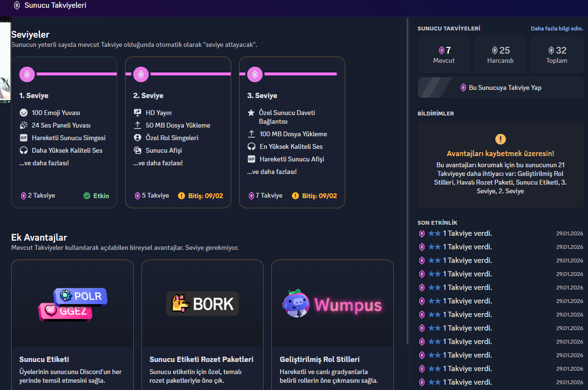Image resolution: width=588 pixels, height=390 pixels.
Task: Click the soundboard icon beside 24 Ses Paneli Yuvası
Action: click(x=24, y=125)
